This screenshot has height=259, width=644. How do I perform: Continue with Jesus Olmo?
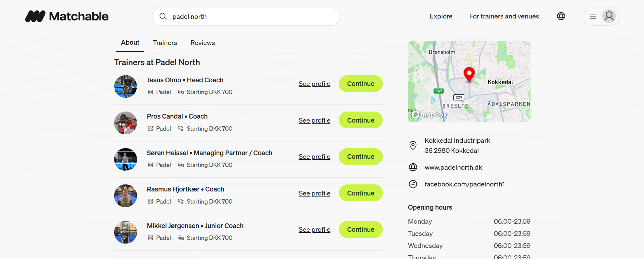361,84
